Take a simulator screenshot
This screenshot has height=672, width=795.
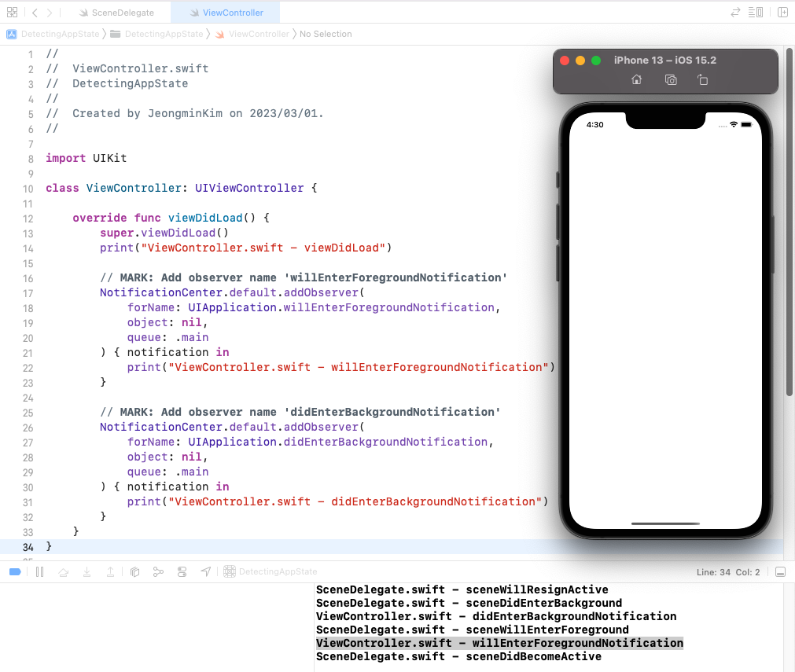click(x=671, y=79)
